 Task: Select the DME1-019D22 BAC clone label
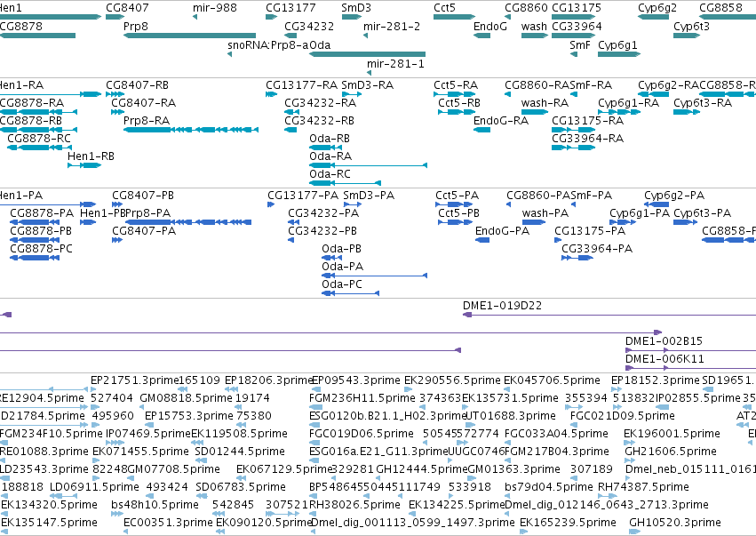502,307
